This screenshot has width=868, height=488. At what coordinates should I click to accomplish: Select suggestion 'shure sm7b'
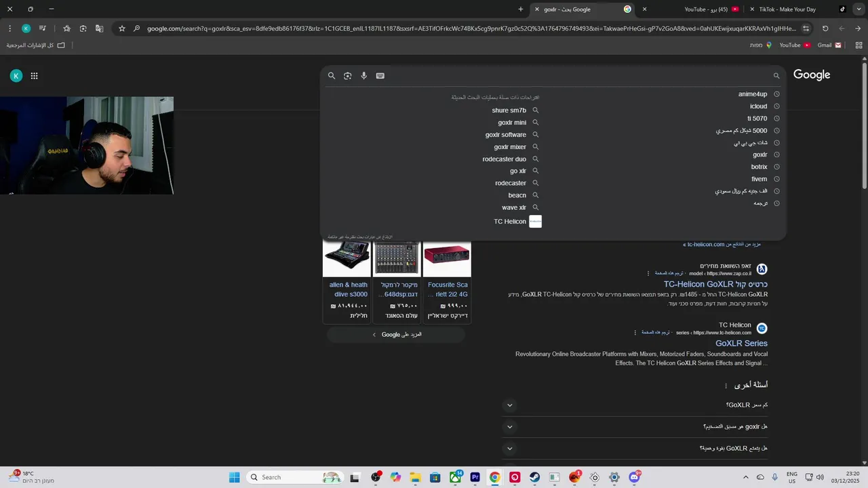(509, 110)
